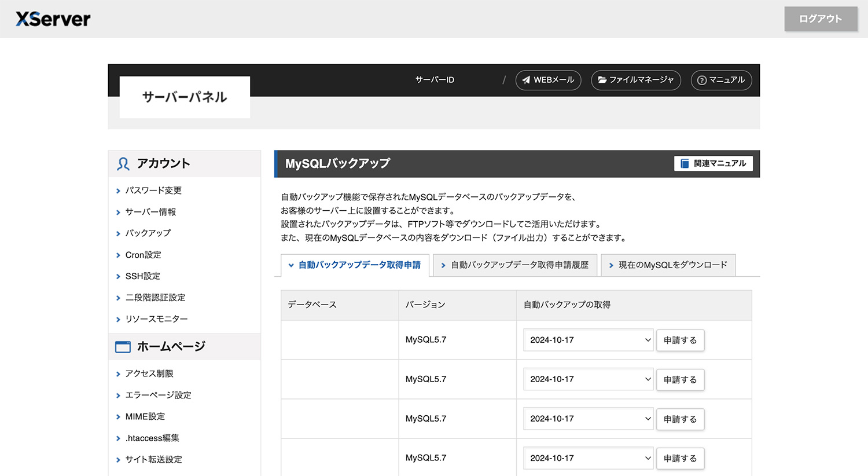Click the chevron icon beside アクセス制限
Viewport: 868px width, 476px height.
[x=118, y=375]
